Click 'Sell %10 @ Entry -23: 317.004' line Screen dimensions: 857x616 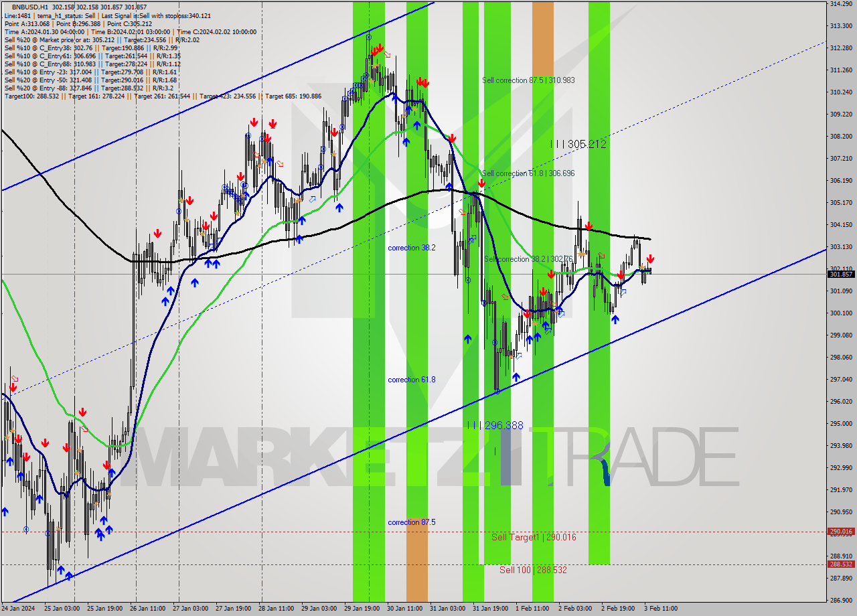(90, 72)
